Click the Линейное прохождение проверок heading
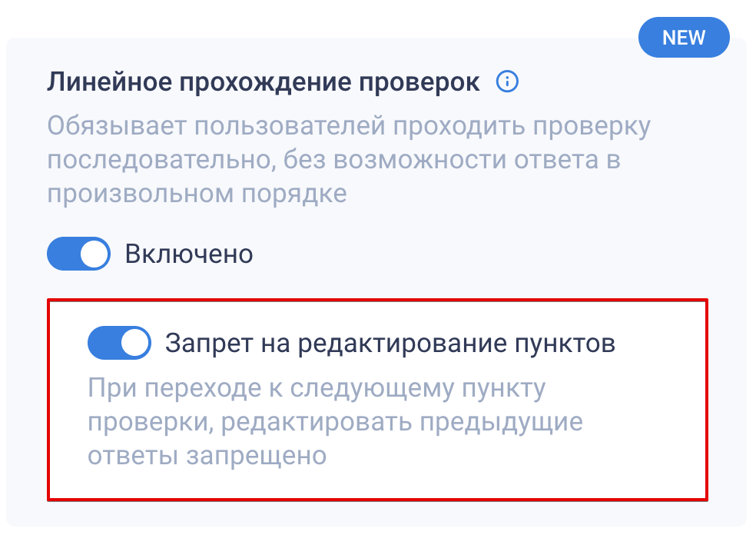The width and height of the screenshot is (756, 535). click(264, 82)
